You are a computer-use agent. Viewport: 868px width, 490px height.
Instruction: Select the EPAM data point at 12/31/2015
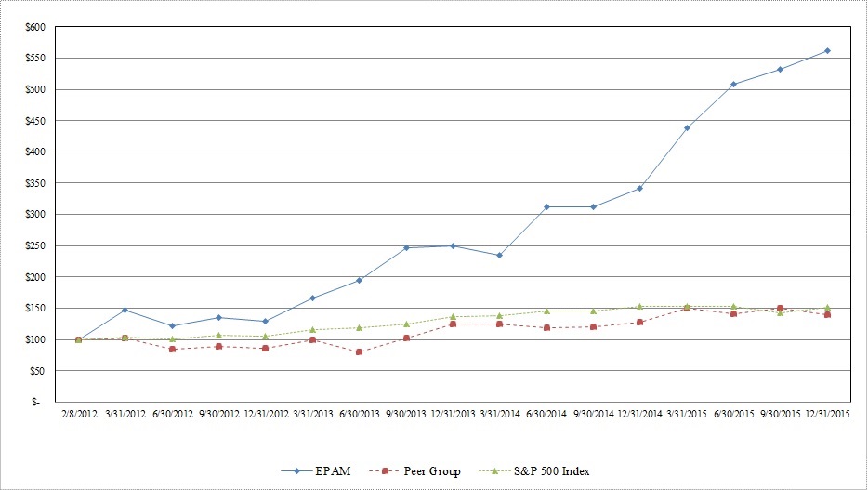coord(827,51)
